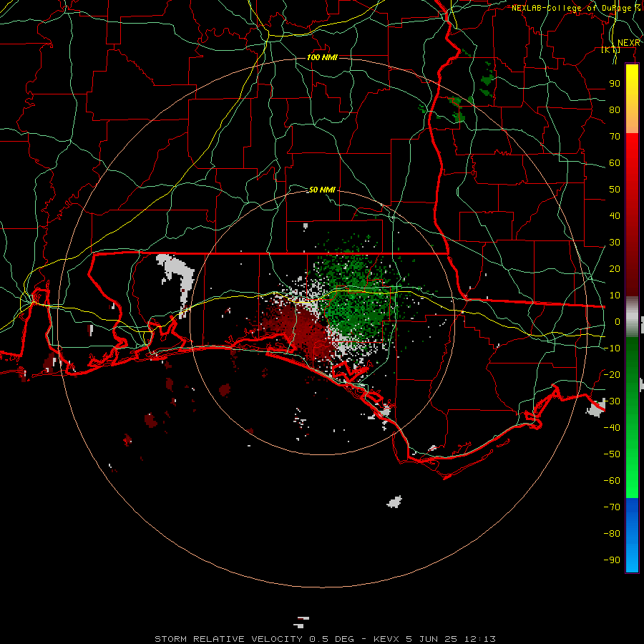Screen dimensions: 644x644
Task: Click the "100 NMI" range ring label
Action: pos(323,57)
